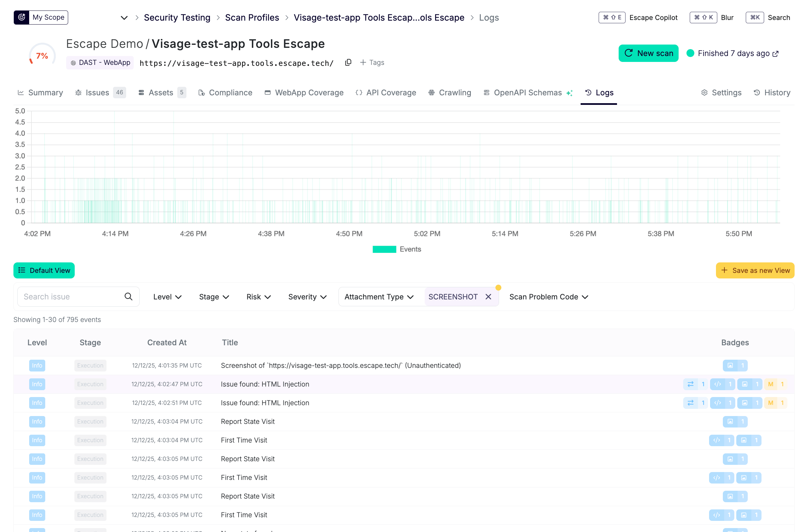Switch to the Issues tab
The image size is (810, 532).
pyautogui.click(x=97, y=92)
